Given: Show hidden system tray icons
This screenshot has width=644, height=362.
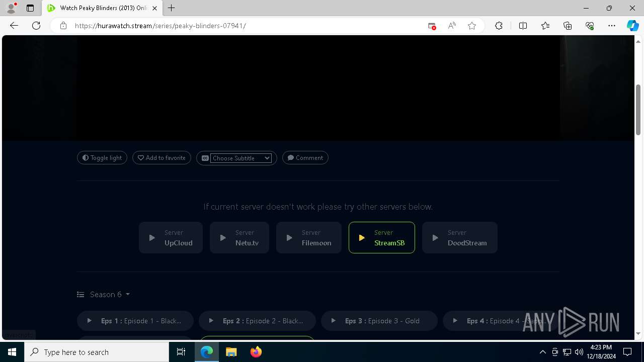Looking at the screenshot, I should (x=542, y=352).
